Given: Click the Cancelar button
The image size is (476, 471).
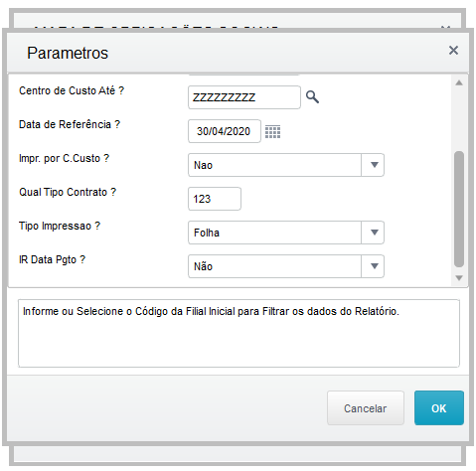Looking at the screenshot, I should tap(366, 407).
